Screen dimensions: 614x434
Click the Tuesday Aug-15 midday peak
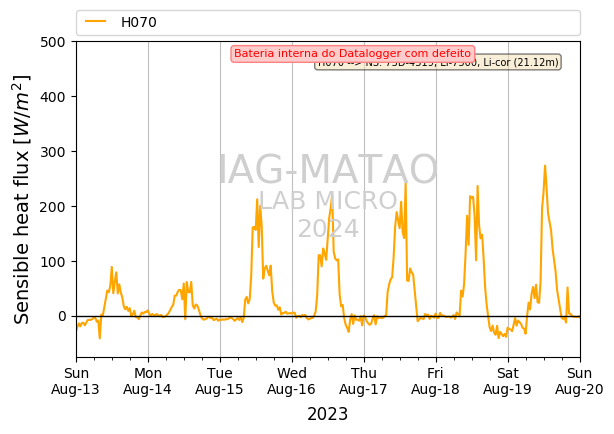(x=257, y=199)
